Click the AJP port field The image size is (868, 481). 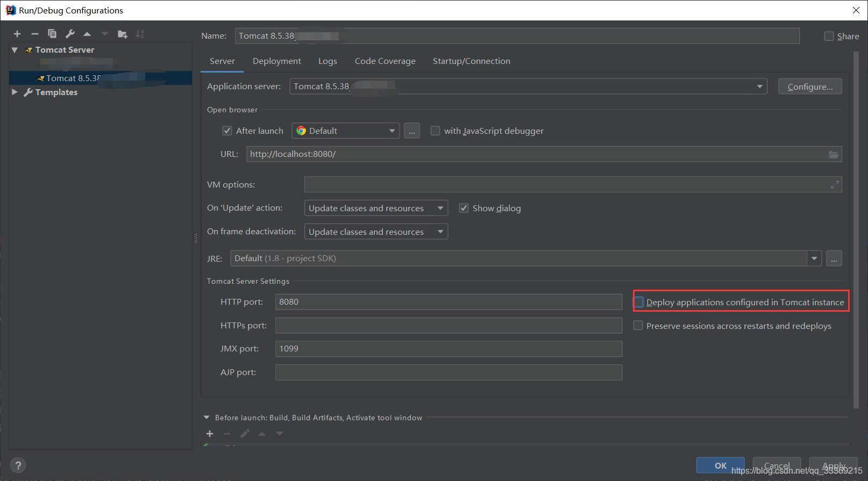449,372
